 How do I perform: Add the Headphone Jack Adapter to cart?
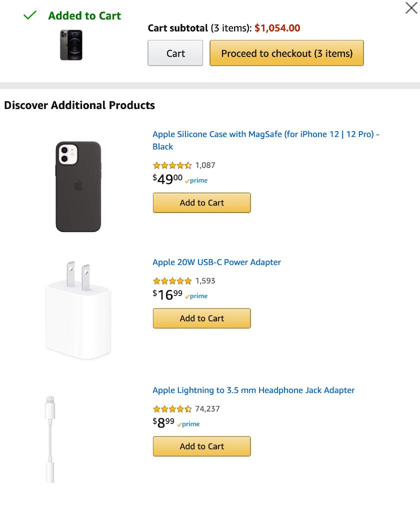click(201, 446)
